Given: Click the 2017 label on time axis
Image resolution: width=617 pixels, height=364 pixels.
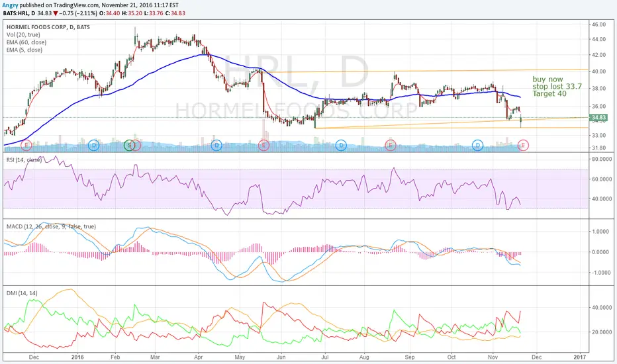Looking at the screenshot, I should point(580,357).
